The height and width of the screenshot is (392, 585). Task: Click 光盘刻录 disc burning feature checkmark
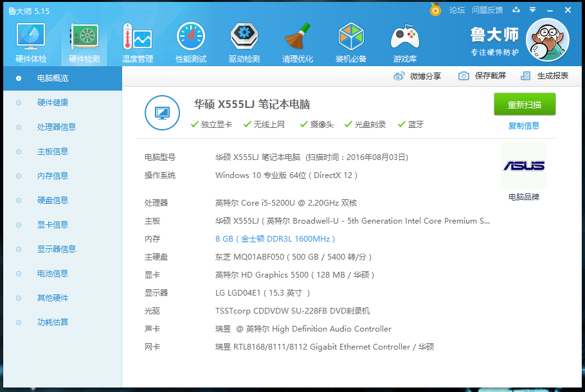click(x=365, y=125)
